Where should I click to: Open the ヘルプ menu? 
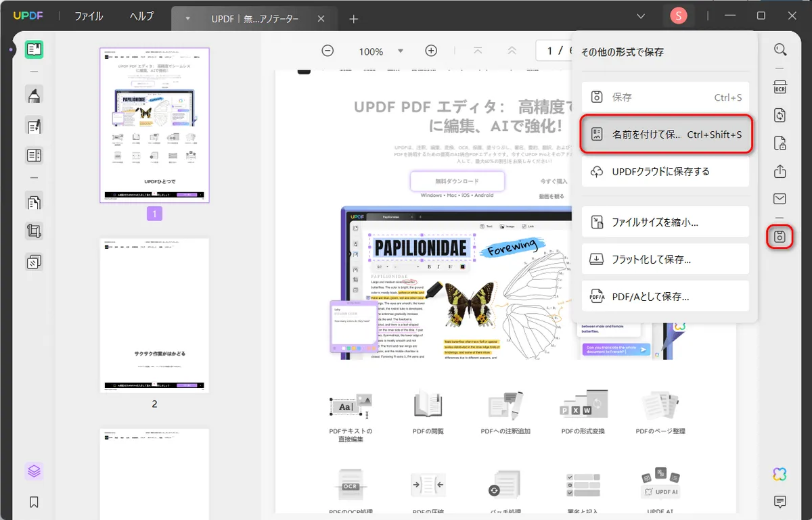142,16
